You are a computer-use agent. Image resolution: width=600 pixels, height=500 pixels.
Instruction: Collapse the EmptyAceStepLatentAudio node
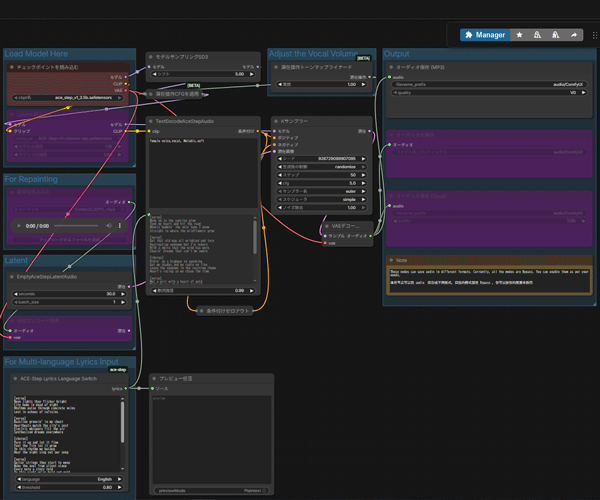tap(13, 275)
